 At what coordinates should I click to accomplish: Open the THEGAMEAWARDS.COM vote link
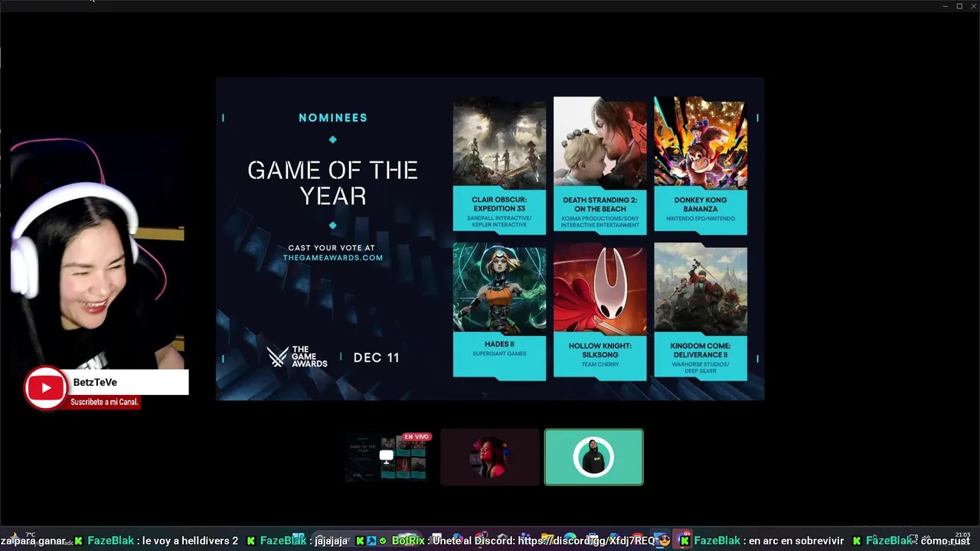pyautogui.click(x=333, y=258)
